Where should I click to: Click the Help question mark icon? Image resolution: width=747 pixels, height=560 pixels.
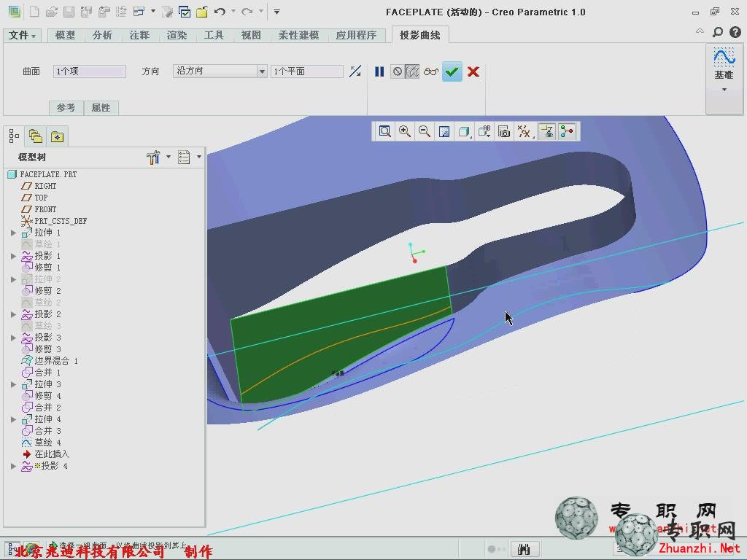(735, 32)
